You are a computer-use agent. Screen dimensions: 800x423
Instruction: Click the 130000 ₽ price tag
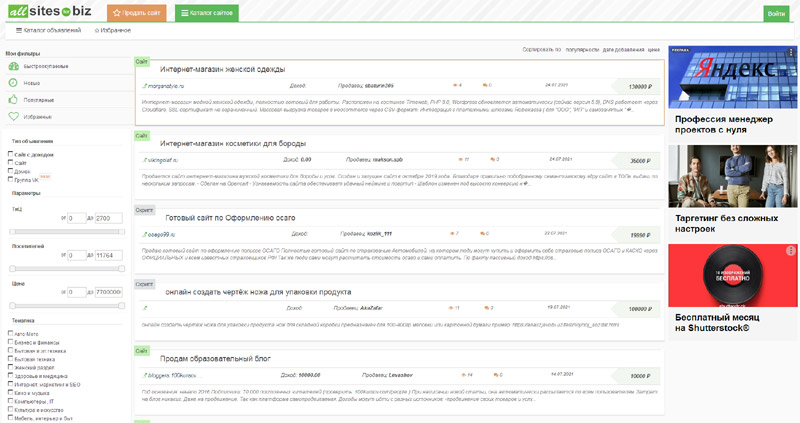point(636,87)
